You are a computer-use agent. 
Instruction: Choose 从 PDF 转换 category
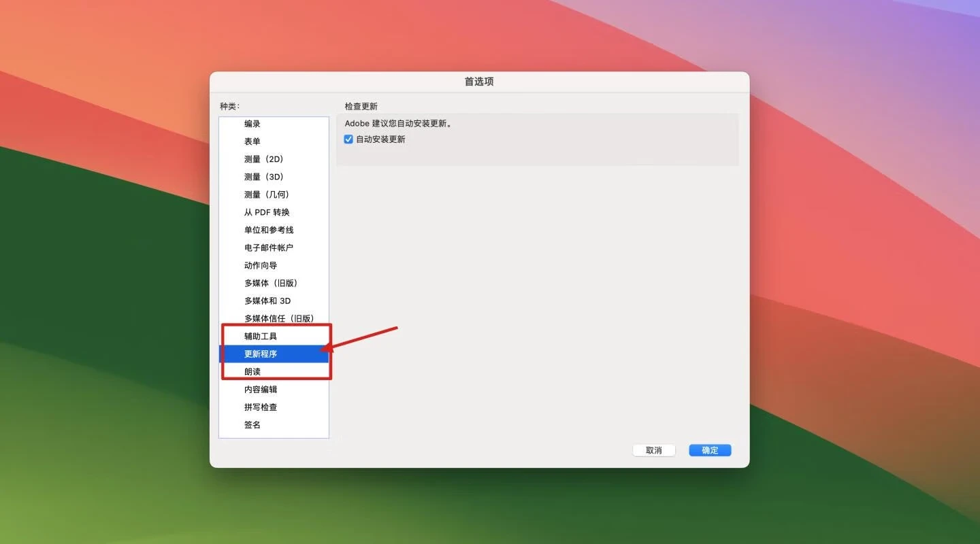(x=267, y=212)
